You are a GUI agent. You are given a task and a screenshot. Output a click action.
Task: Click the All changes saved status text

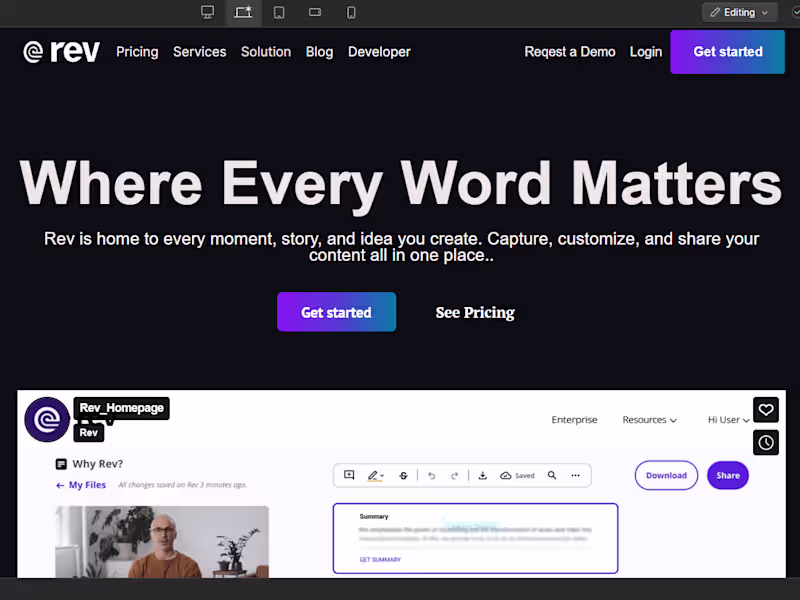182,485
